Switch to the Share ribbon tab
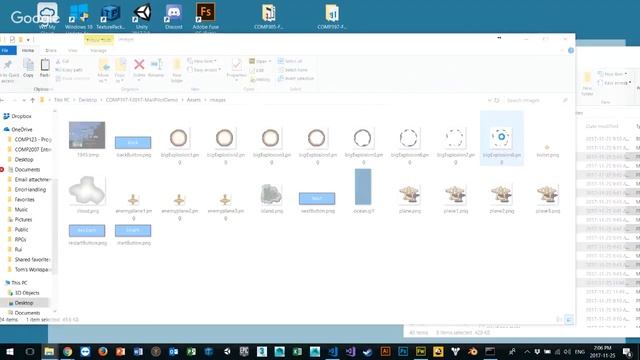 click(51, 50)
